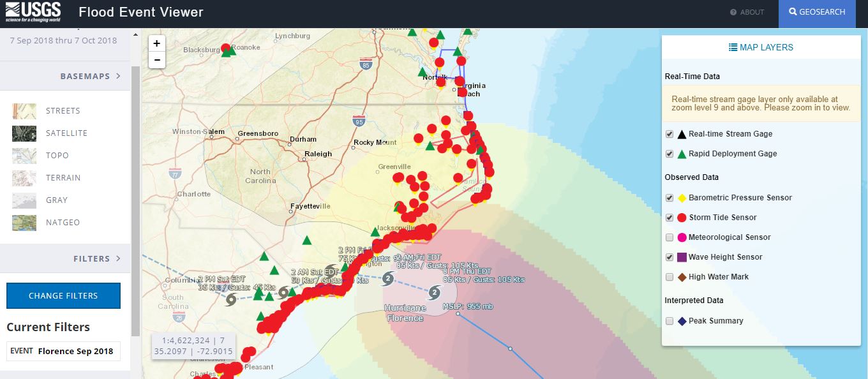Click the Florence Sep 2018 event filter
The height and width of the screenshot is (379, 868).
pos(63,351)
